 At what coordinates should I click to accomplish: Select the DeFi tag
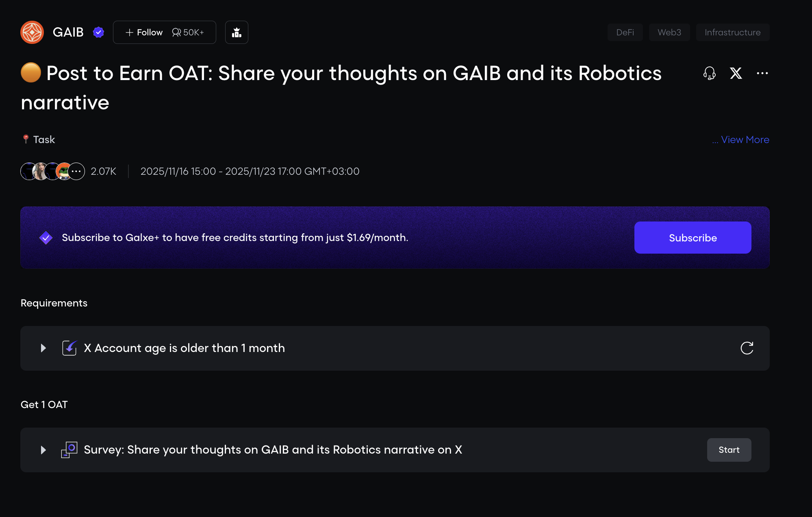(x=625, y=32)
